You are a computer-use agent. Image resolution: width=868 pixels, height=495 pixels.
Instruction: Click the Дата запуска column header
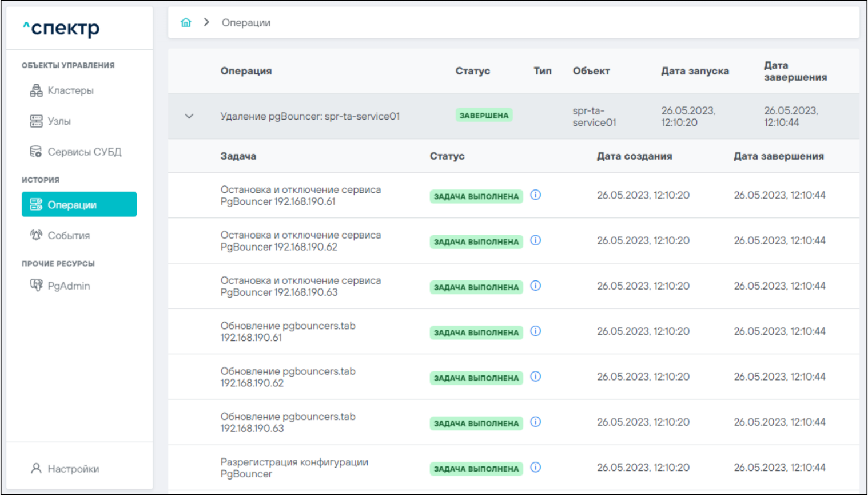(695, 71)
